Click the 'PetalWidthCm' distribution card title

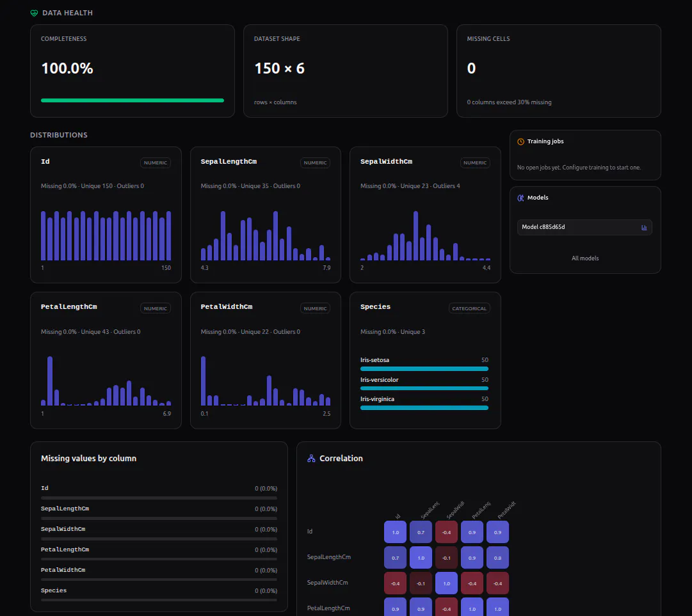click(x=227, y=307)
